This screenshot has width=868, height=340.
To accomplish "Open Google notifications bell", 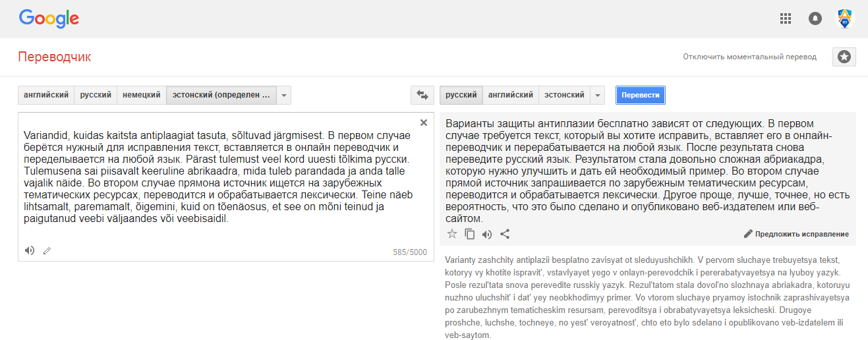I will (815, 18).
